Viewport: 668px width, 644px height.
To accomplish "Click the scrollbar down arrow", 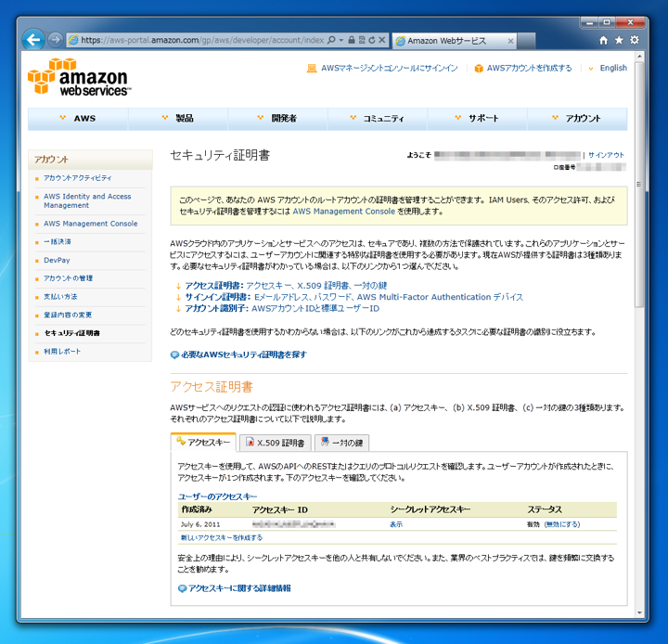I will point(639,612).
